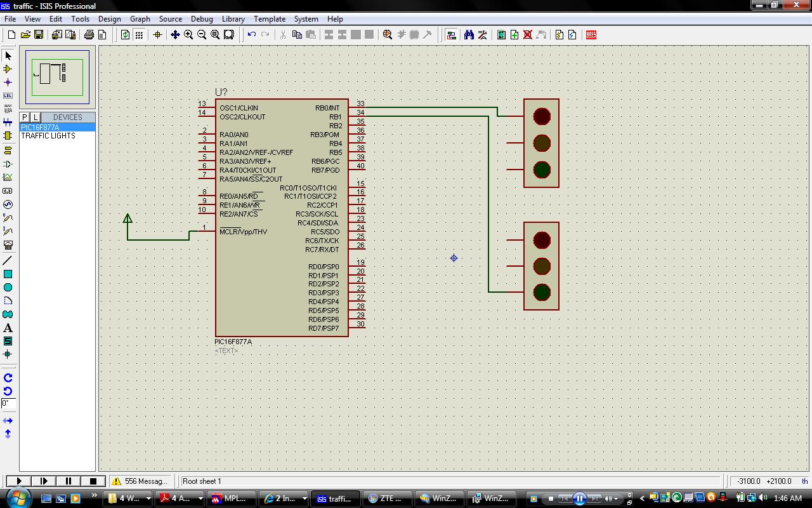Start the simulation with Play
Screen dimensions: 812x508
[18, 481]
